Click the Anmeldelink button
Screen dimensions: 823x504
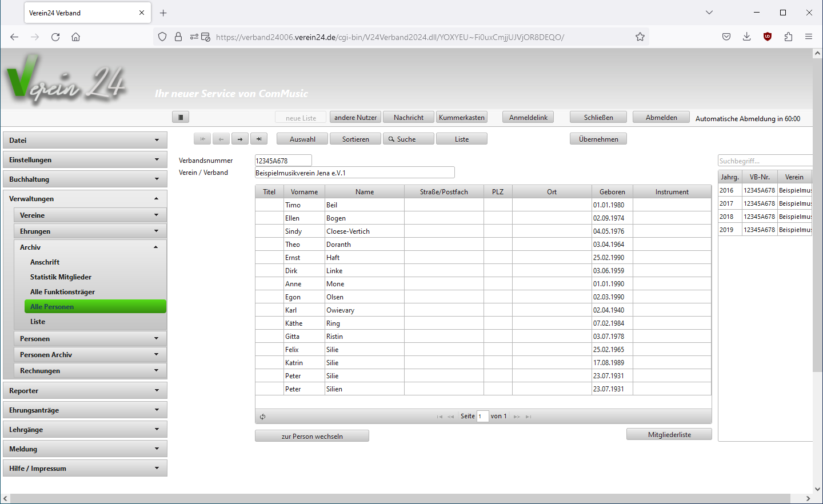coord(529,117)
